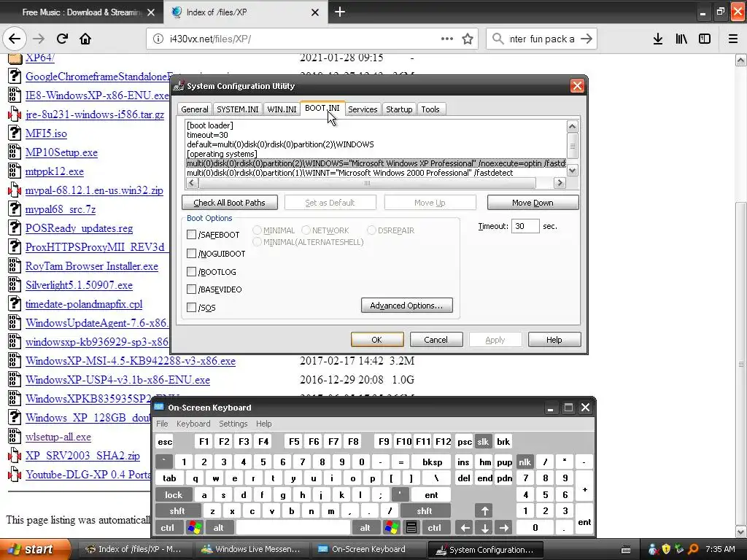Click the Timeout seconds input field

525,226
